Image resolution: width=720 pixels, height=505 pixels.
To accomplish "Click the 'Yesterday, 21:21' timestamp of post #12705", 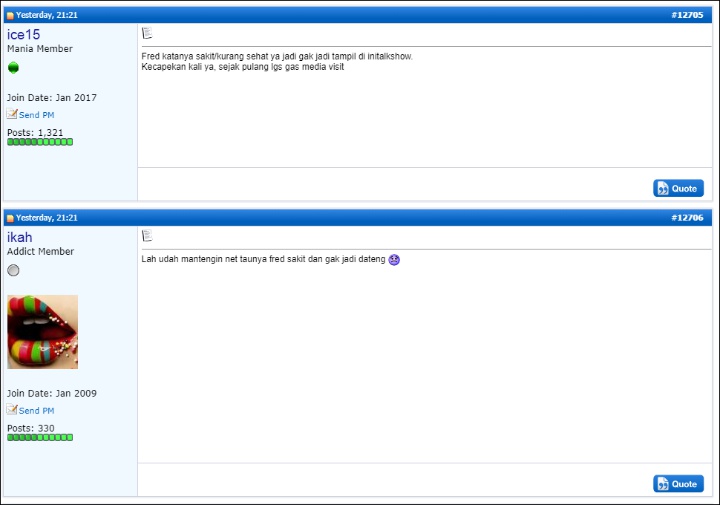I will (47, 15).
